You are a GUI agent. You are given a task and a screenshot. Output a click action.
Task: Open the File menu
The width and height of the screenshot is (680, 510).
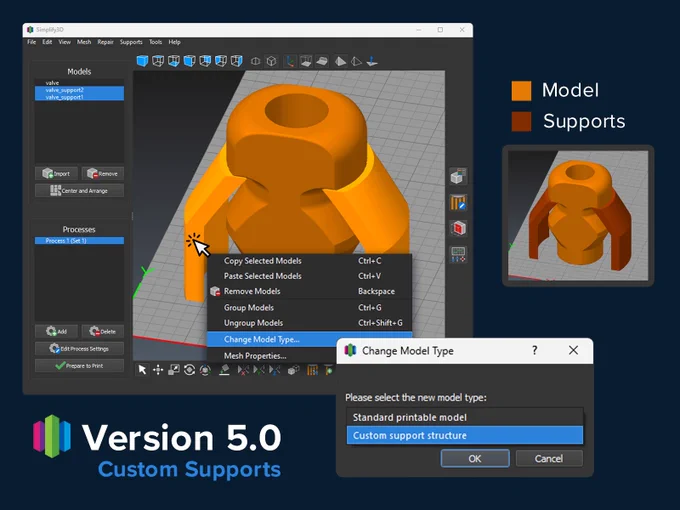(32, 42)
